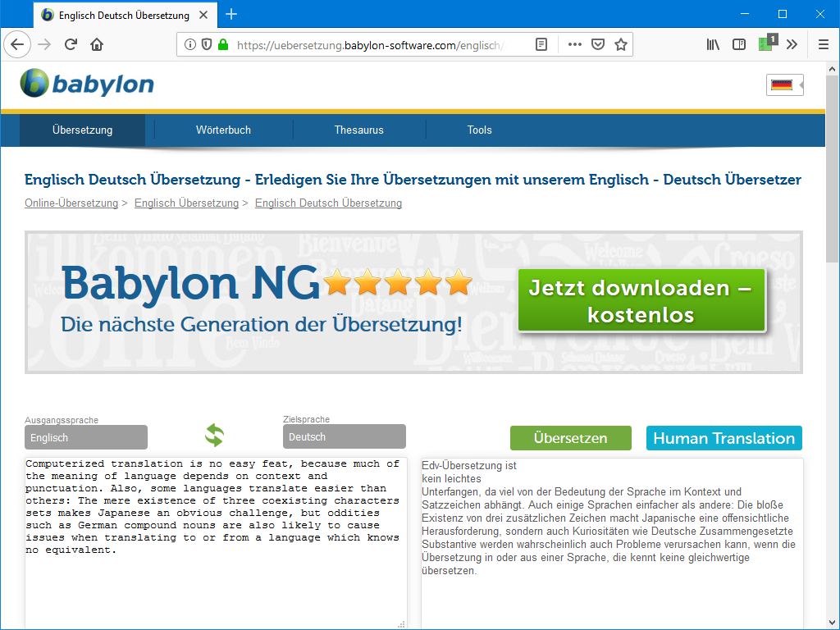Image resolution: width=840 pixels, height=630 pixels.
Task: Click the green extension icon with badge 1
Action: pos(767,43)
